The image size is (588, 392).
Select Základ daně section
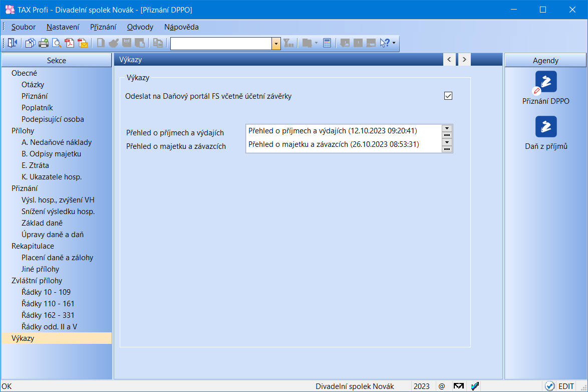click(42, 223)
